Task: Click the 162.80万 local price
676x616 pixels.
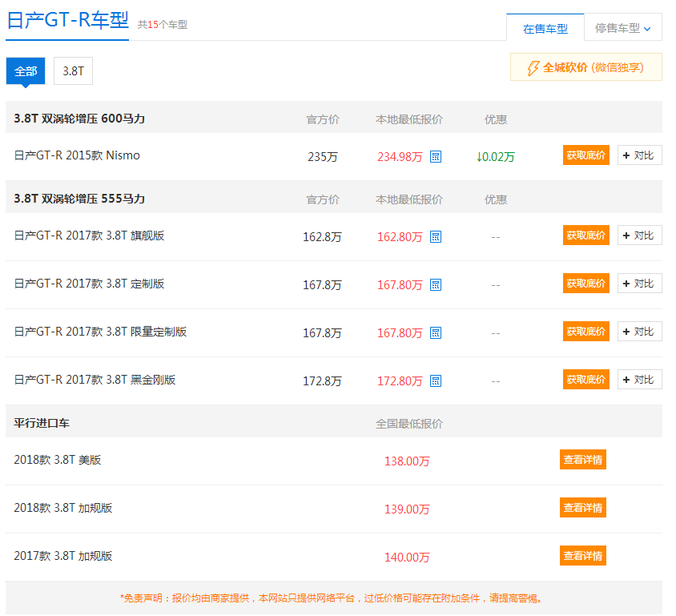Action: (400, 237)
